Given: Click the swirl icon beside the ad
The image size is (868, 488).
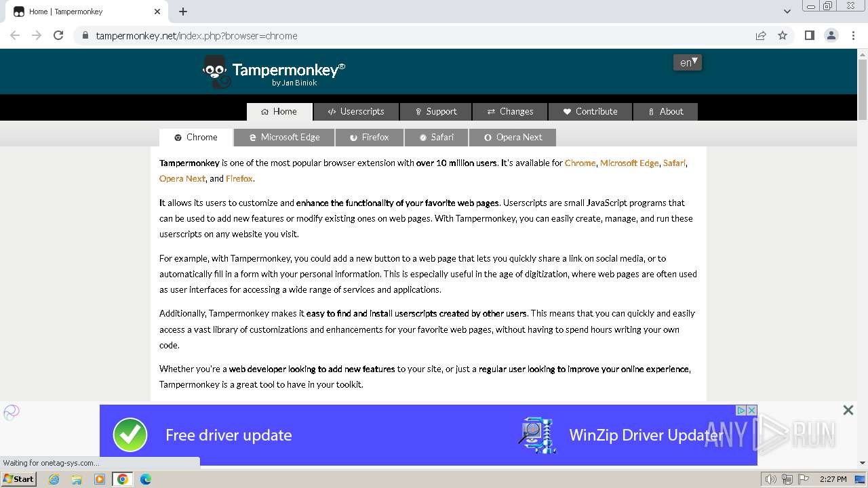Looking at the screenshot, I should pyautogui.click(x=12, y=412).
